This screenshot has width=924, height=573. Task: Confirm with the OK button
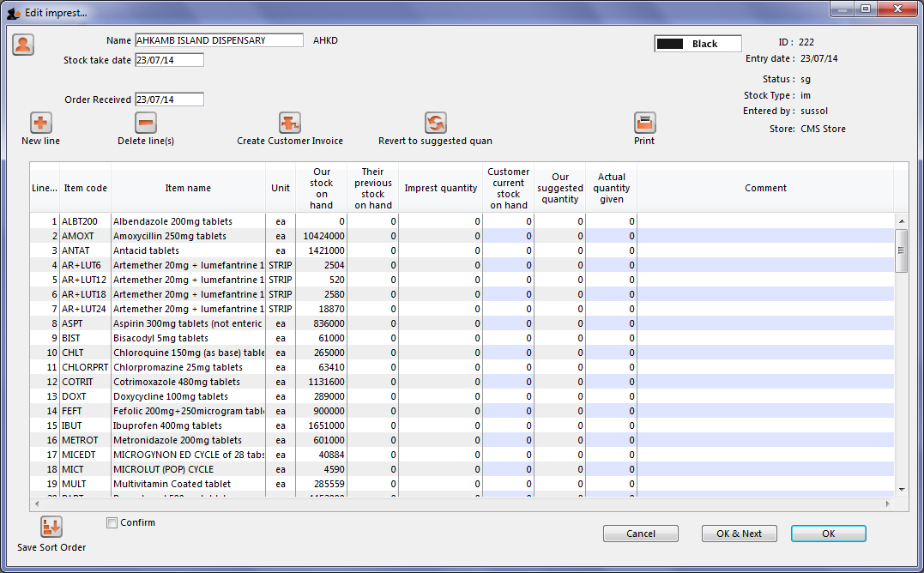(x=828, y=534)
